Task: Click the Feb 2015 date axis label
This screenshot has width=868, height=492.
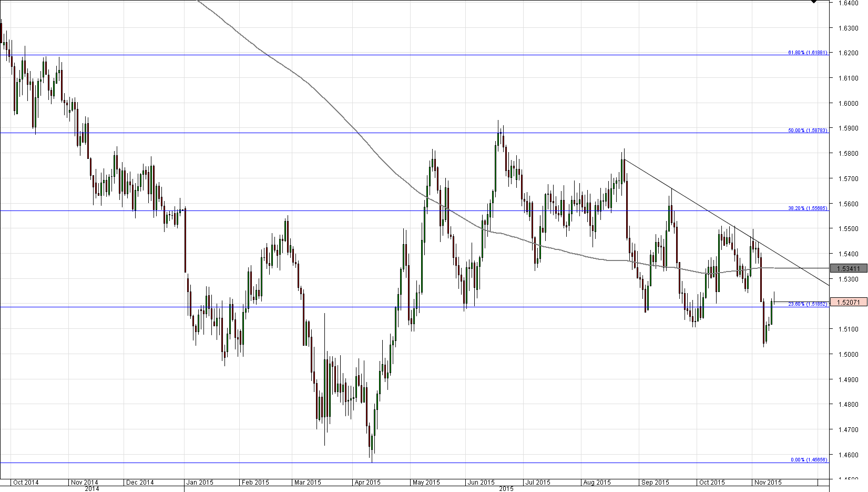Action: (255, 483)
